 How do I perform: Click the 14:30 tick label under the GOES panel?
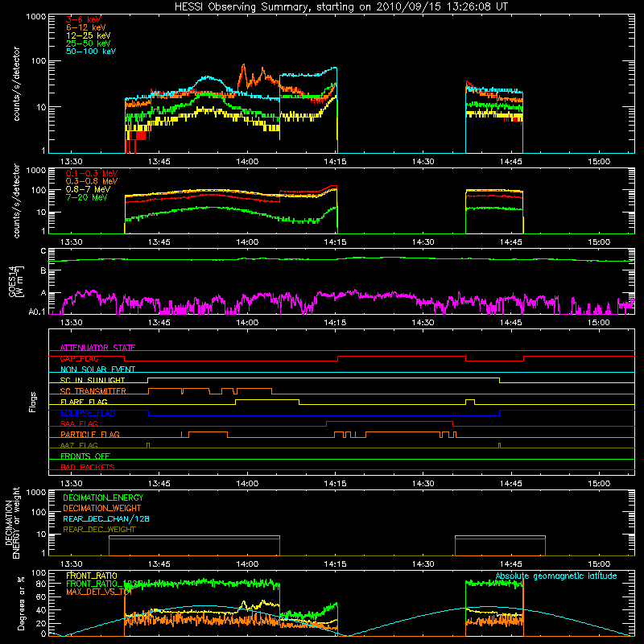point(423,323)
